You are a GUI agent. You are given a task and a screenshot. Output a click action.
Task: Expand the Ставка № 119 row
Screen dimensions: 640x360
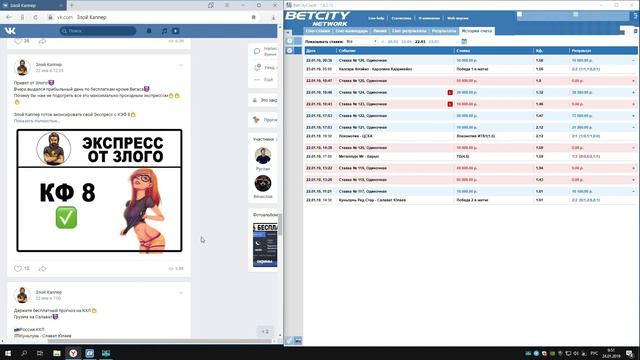coord(633,168)
